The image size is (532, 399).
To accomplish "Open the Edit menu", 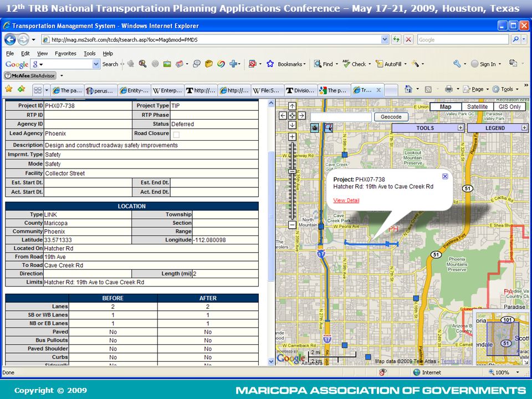I will point(25,53).
